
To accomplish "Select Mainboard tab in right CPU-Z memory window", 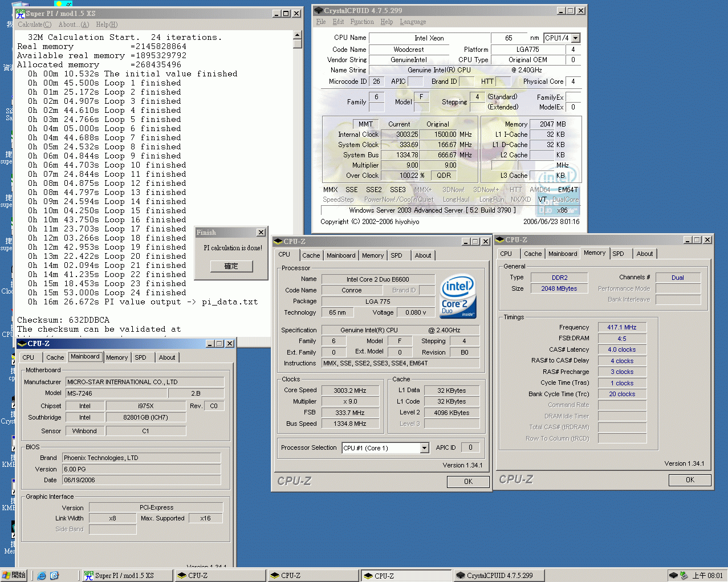I will pos(563,254).
